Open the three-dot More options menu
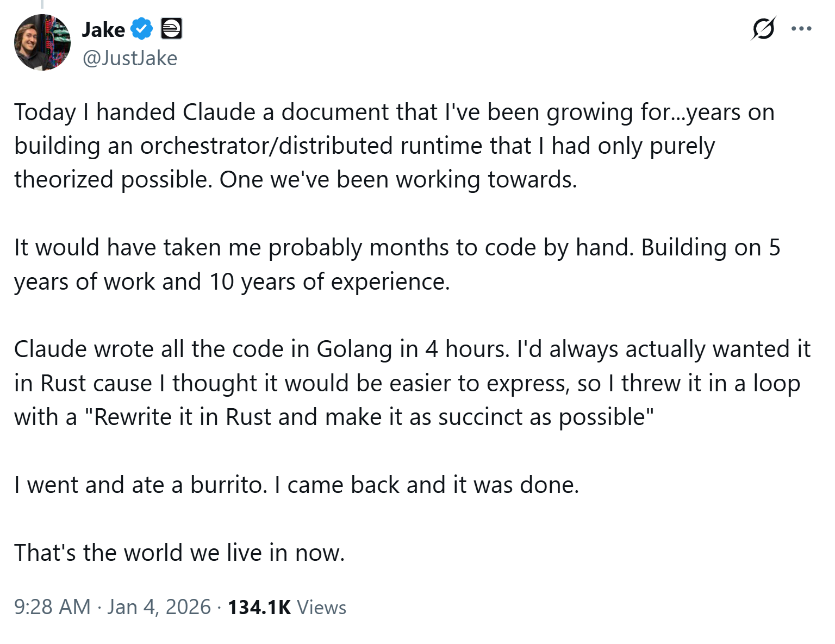 tap(801, 29)
